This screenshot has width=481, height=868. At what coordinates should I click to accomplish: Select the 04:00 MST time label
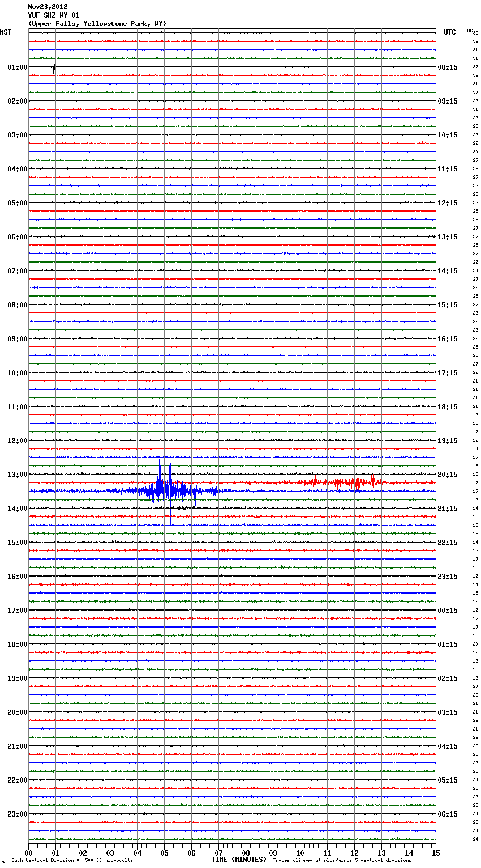click(17, 169)
